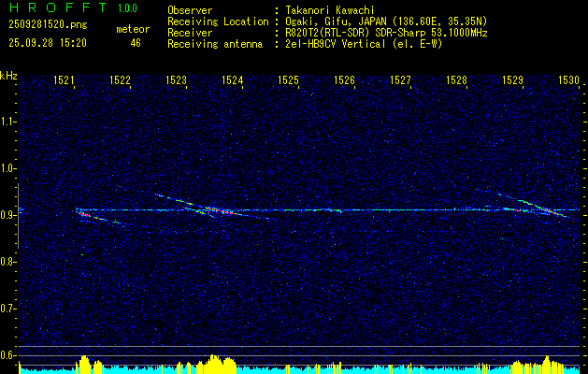
Task: Click the kHz axis unit label
Action: (8, 76)
